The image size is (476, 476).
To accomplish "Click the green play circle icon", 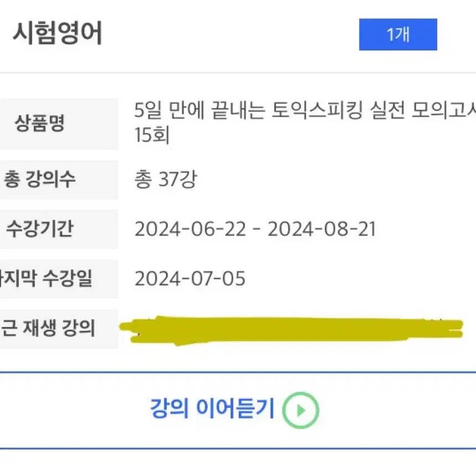I will tap(300, 410).
